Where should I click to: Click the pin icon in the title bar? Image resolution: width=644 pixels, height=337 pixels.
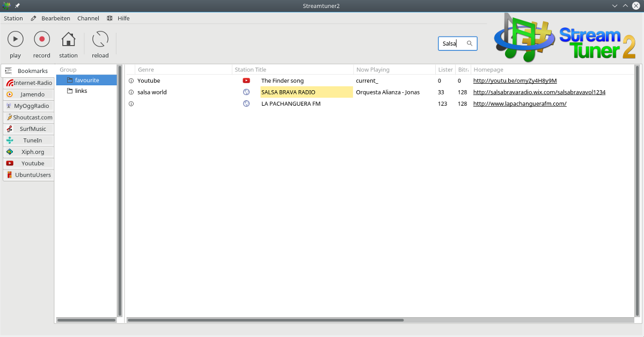click(17, 6)
